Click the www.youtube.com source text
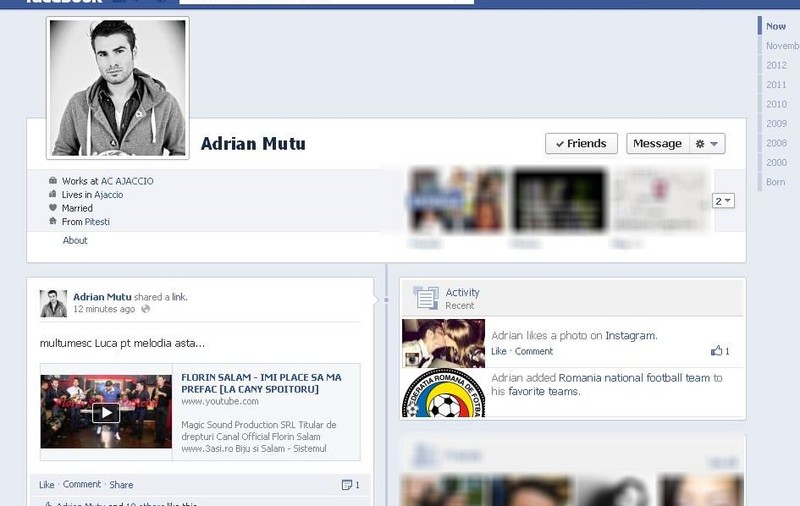Viewport: 800px width, 506px height. point(220,401)
